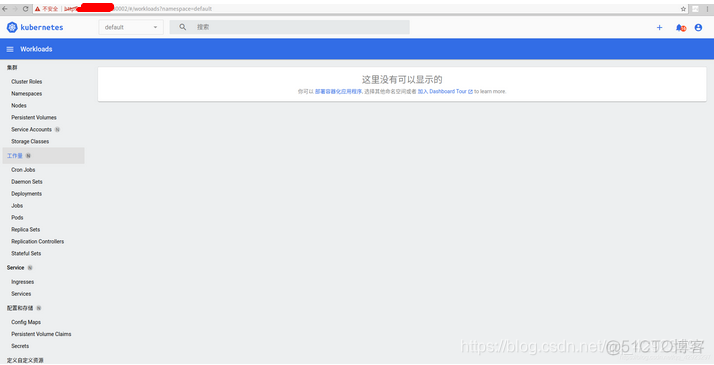This screenshot has height=365, width=714.
Task: Bookmark page with the star icon
Action: tap(683, 9)
